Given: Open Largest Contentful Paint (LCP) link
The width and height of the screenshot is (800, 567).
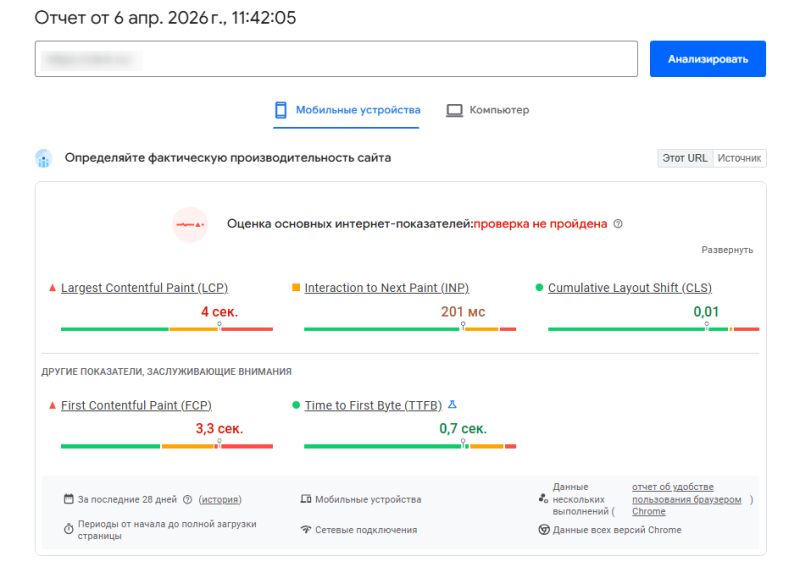Looking at the screenshot, I should pos(144,288).
